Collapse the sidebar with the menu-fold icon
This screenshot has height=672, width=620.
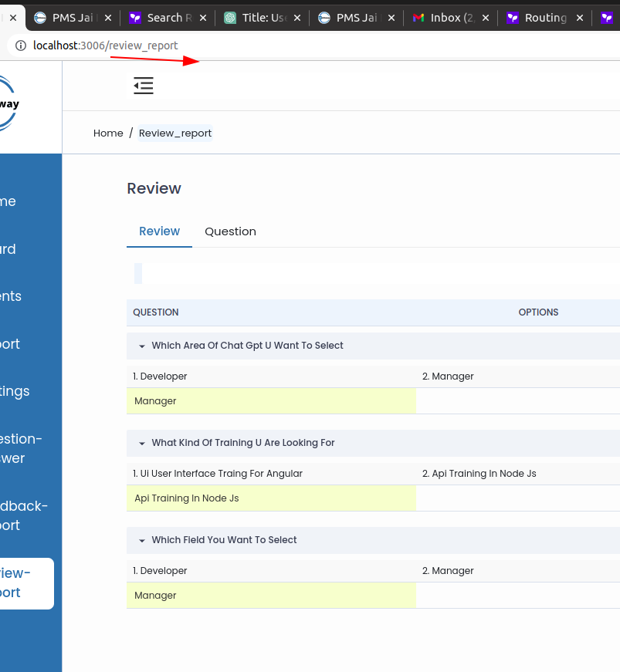tap(144, 86)
